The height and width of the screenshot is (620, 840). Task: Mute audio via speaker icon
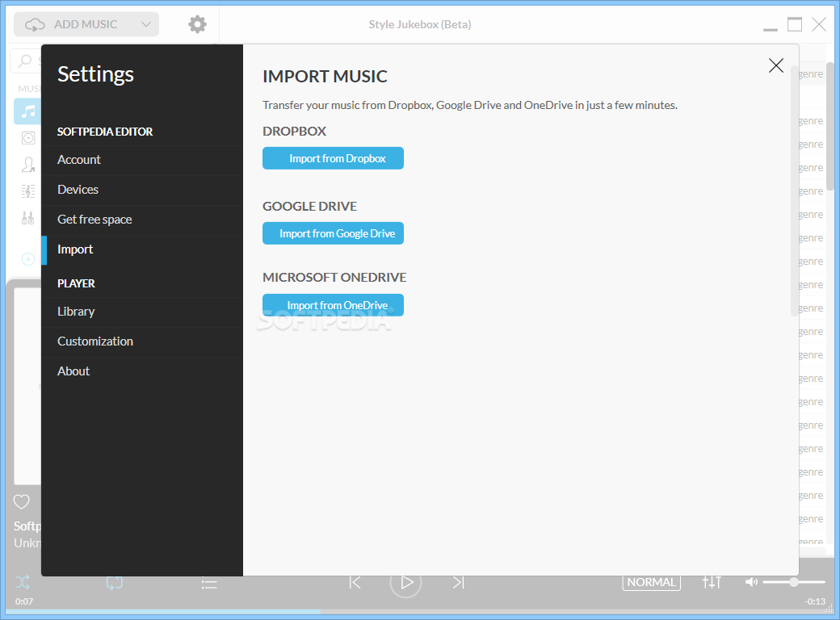point(751,582)
